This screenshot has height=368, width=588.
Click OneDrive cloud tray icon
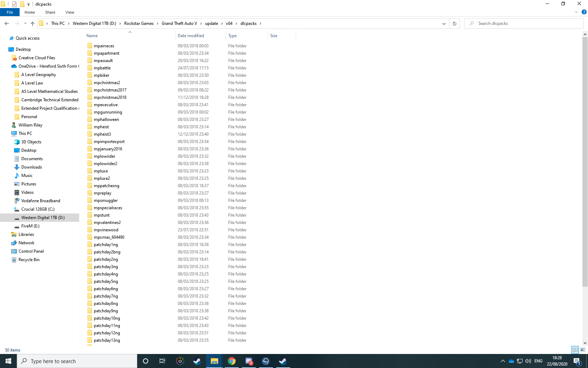click(511, 361)
